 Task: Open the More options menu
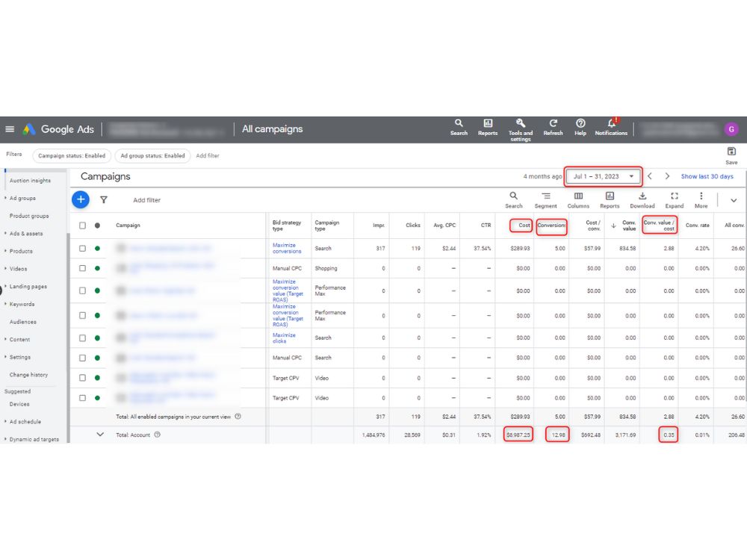coord(701,200)
